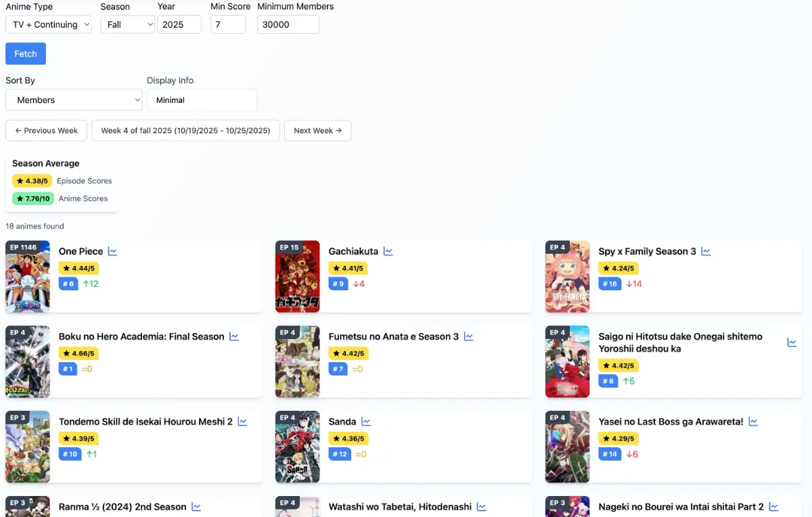
Task: Open chart icon beside Ranma ½ (2024) 2nd Season
Action: [x=196, y=507]
